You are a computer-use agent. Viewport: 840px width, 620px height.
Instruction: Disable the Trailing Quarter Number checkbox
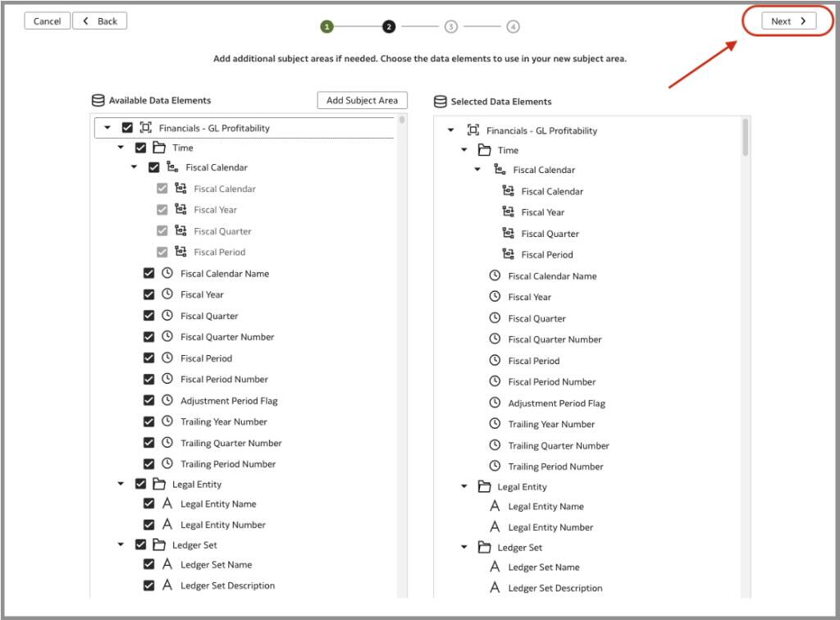click(x=148, y=442)
